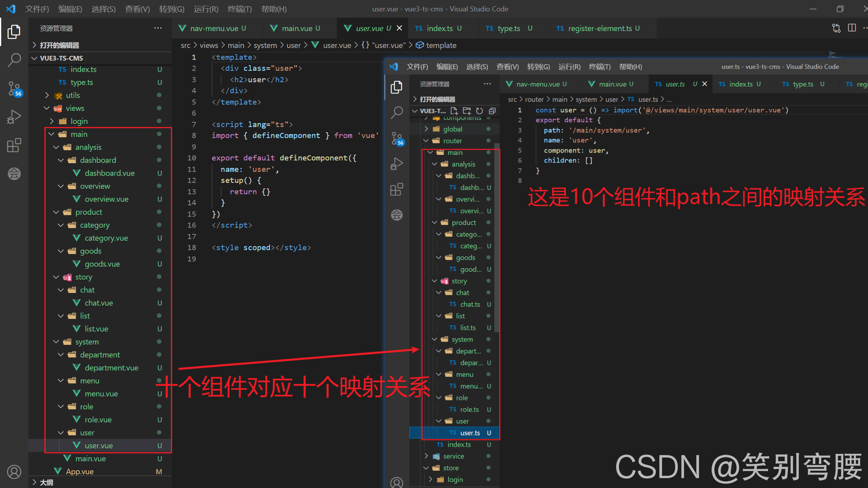
Task: Open the Search view in activity bar
Action: coord(14,60)
